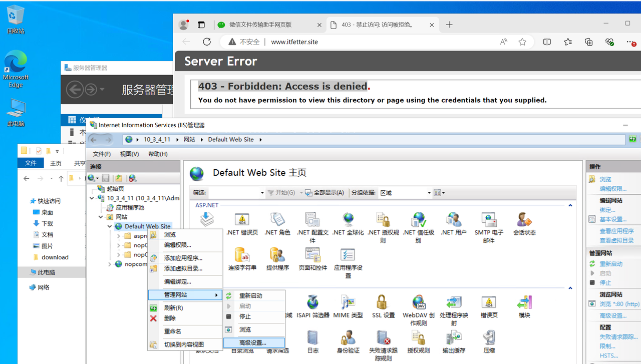This screenshot has width=641, height=364.
Task: Click 查看应用程序 link in Actions pane
Action: point(616,231)
